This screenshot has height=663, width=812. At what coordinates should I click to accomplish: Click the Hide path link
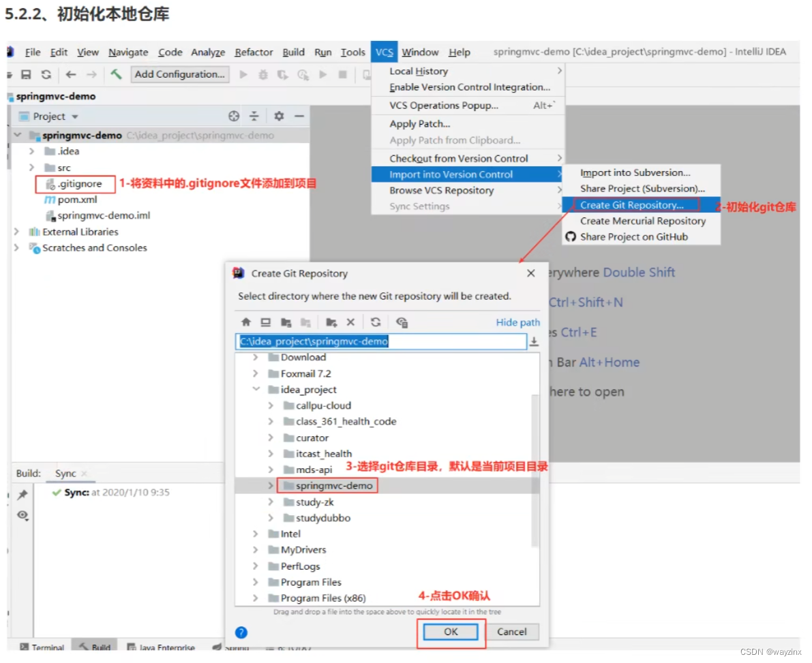click(517, 322)
